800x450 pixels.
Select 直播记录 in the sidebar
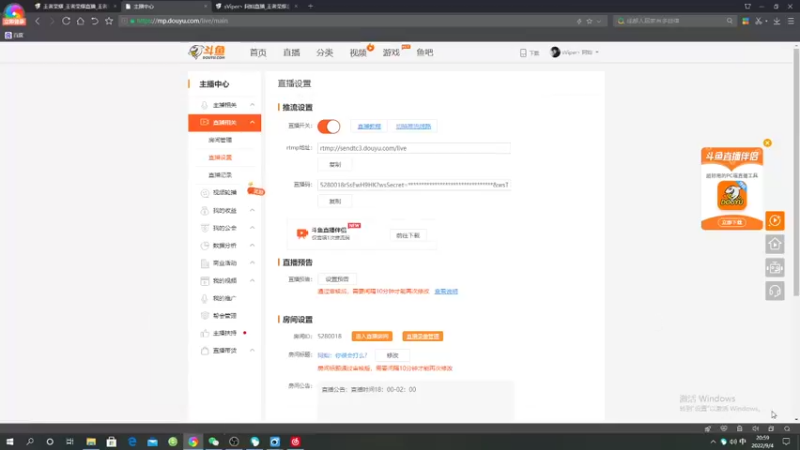(x=220, y=175)
